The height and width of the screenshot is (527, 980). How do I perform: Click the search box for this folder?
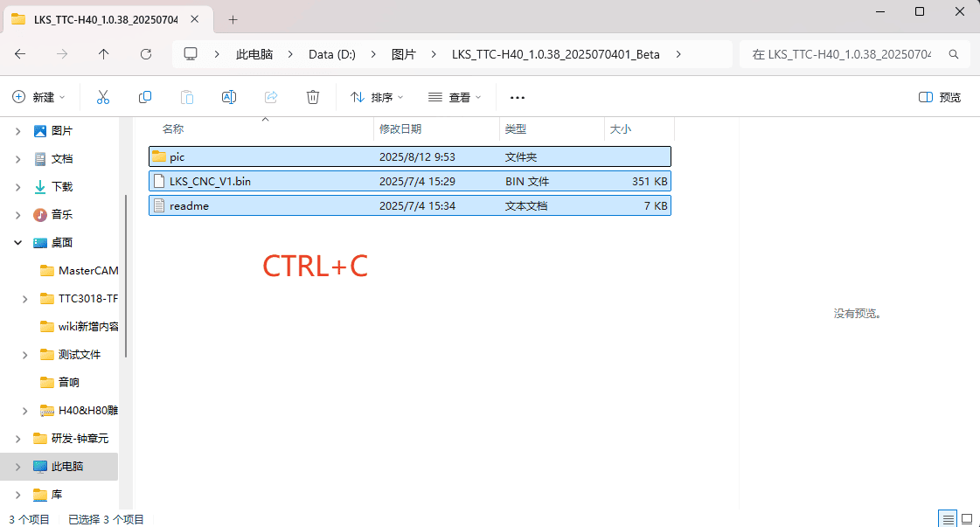click(852, 54)
